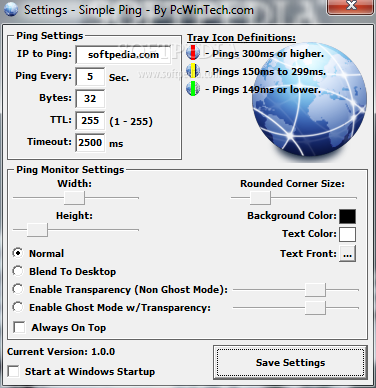
Task: Click 'Pings 300ms or higher.' text
Action: tap(268, 53)
